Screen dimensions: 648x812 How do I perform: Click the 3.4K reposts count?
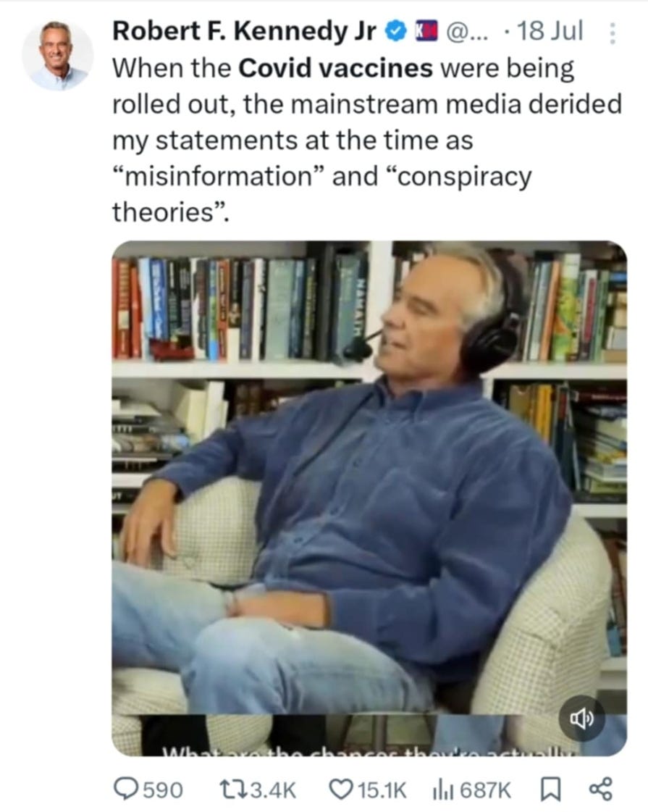tap(272, 790)
